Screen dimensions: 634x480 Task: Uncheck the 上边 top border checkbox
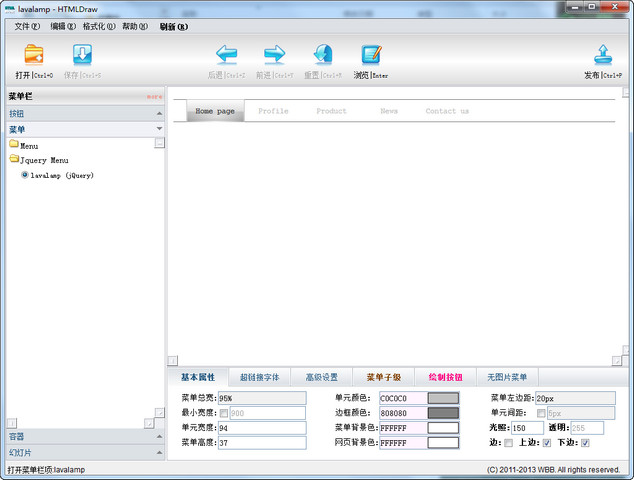(x=547, y=443)
